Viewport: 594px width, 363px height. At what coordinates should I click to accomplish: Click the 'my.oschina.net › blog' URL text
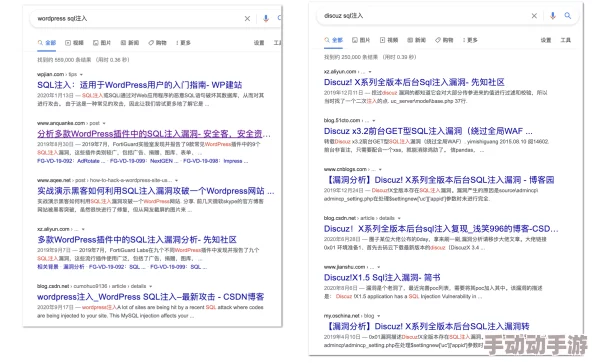click(x=349, y=316)
